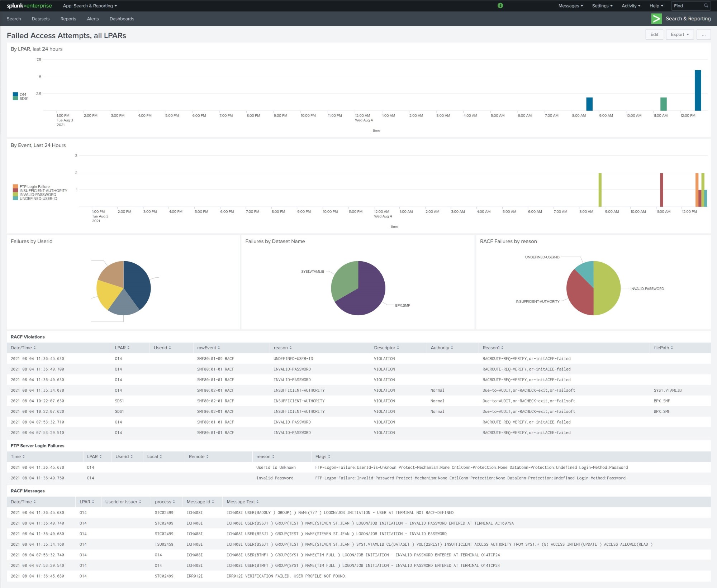Click the search magnifier icon in Find box

pos(706,6)
